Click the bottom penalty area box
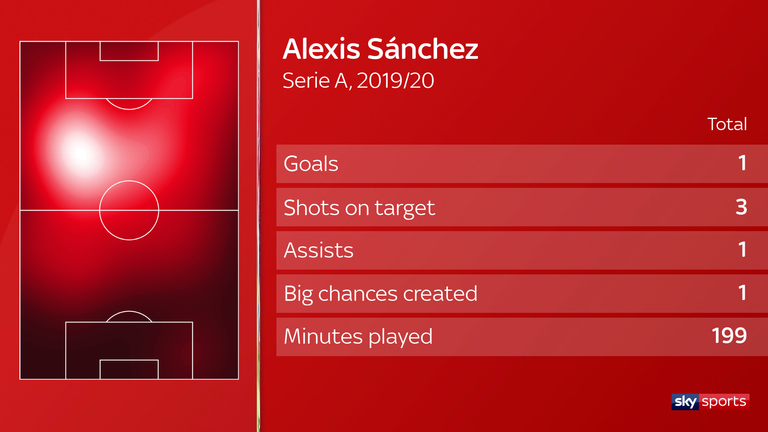 [x=129, y=350]
